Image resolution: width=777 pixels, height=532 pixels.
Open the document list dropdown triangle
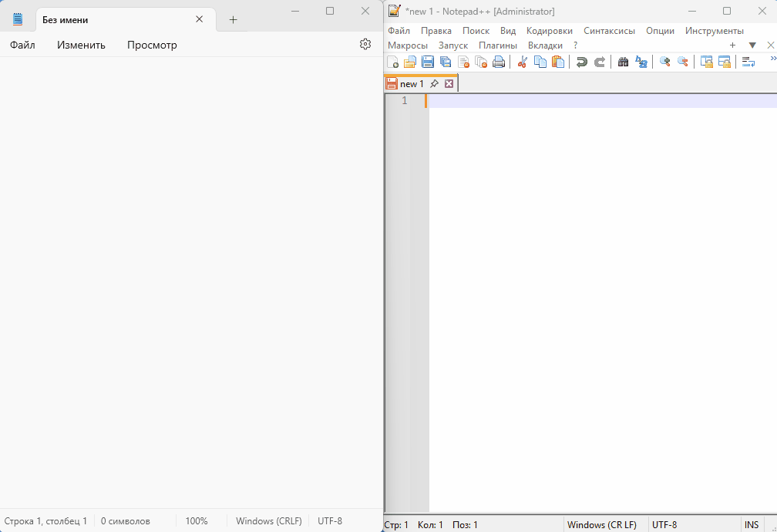tap(752, 45)
